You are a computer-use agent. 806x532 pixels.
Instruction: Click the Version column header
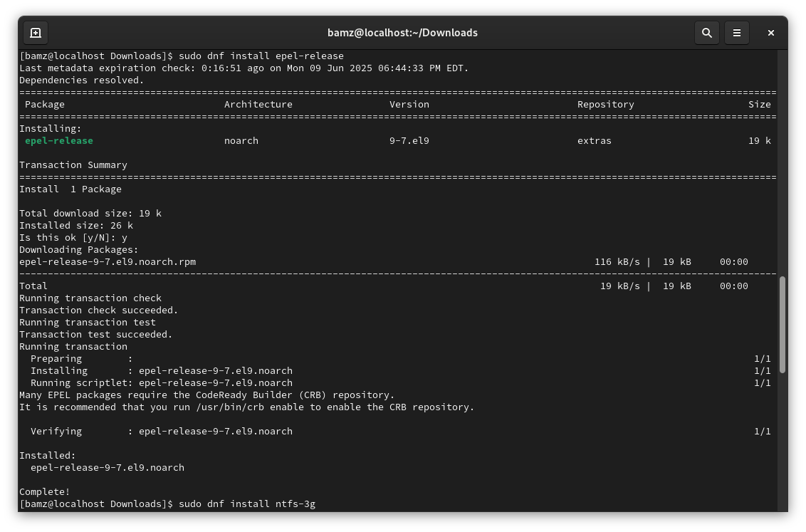409,105
